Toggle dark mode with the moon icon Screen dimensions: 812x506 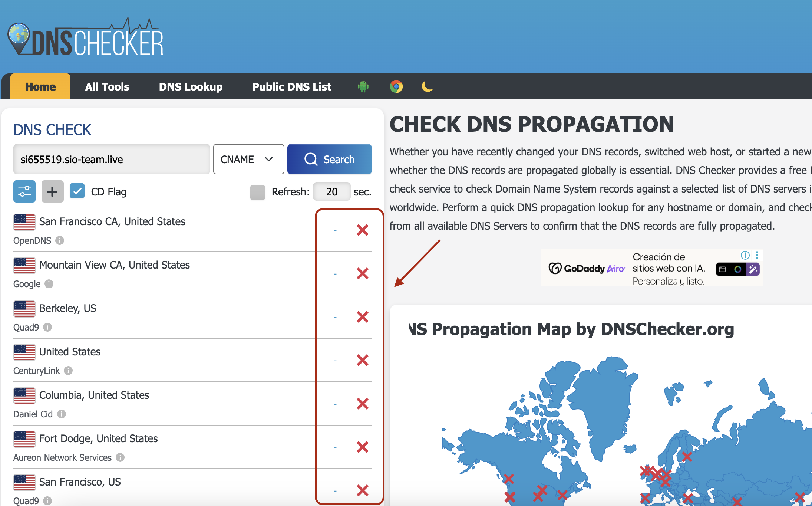(x=427, y=87)
